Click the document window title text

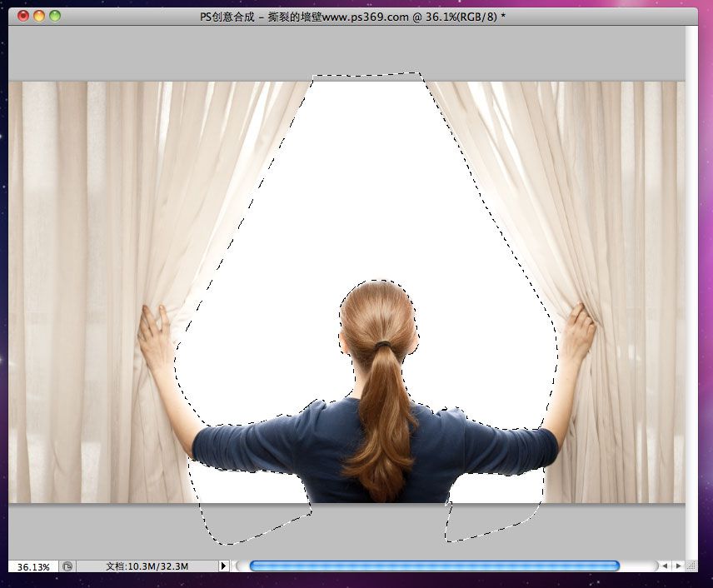[x=353, y=17]
